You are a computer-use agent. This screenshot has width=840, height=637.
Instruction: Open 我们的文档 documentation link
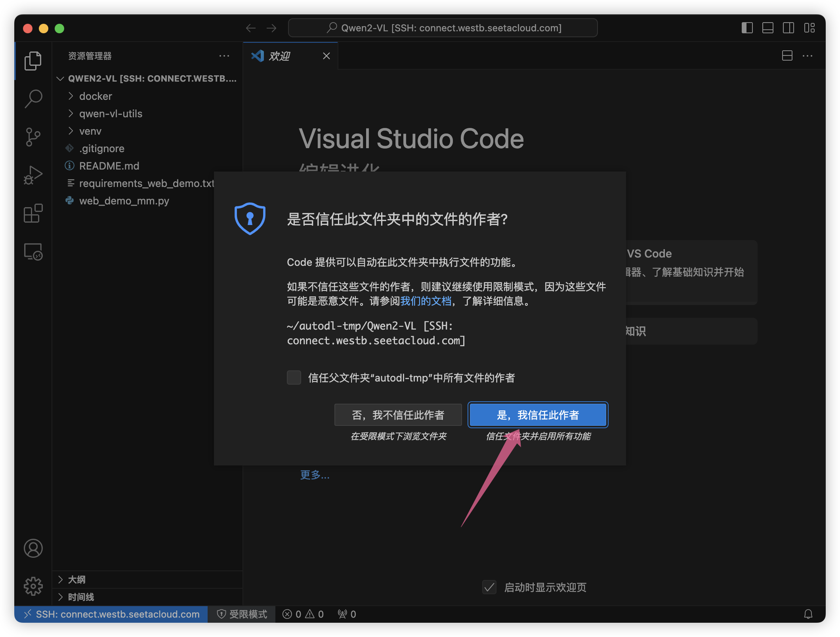[x=426, y=301]
